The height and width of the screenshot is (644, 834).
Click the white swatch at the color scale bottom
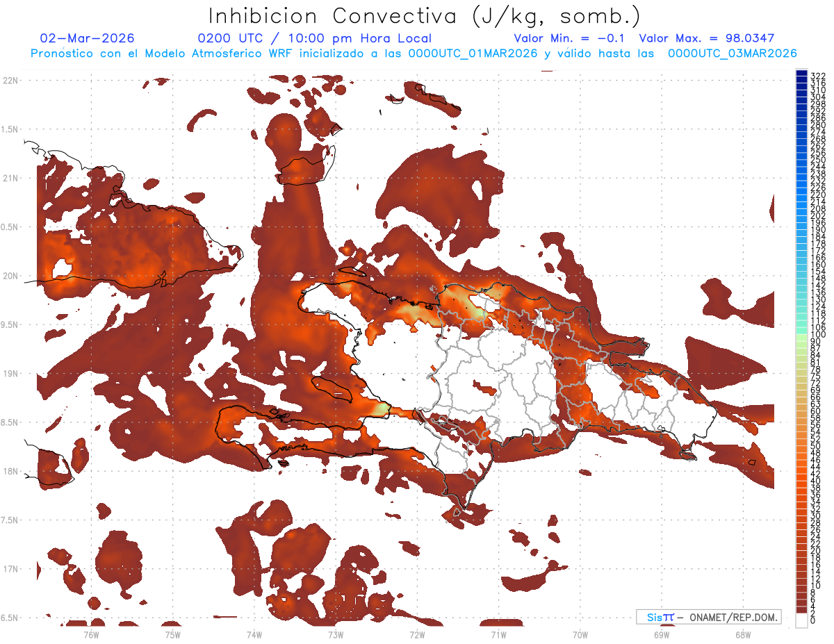(801, 620)
